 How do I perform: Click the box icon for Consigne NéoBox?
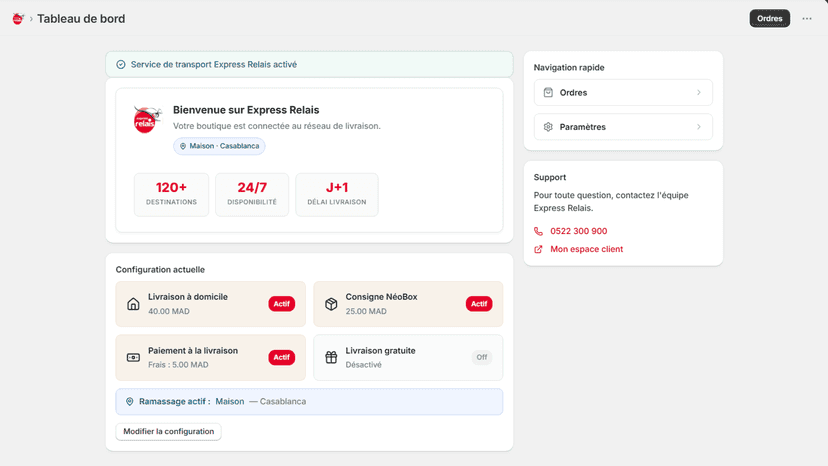pos(331,304)
